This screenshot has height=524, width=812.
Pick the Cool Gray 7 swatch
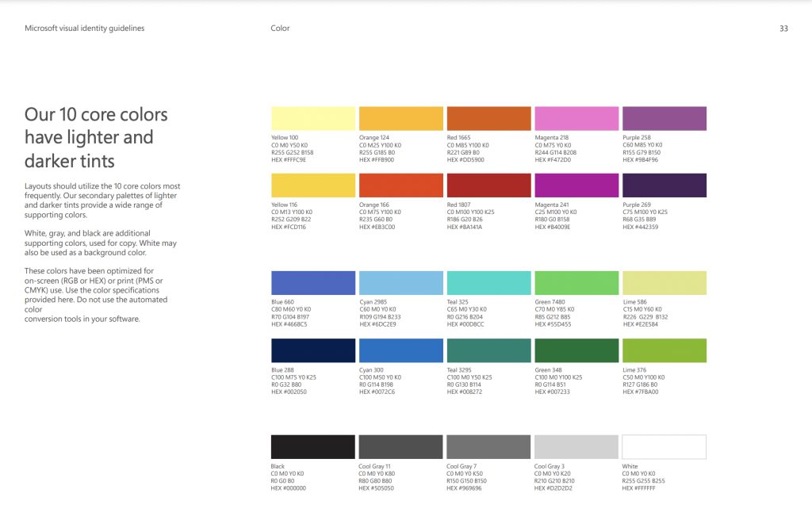click(x=488, y=447)
